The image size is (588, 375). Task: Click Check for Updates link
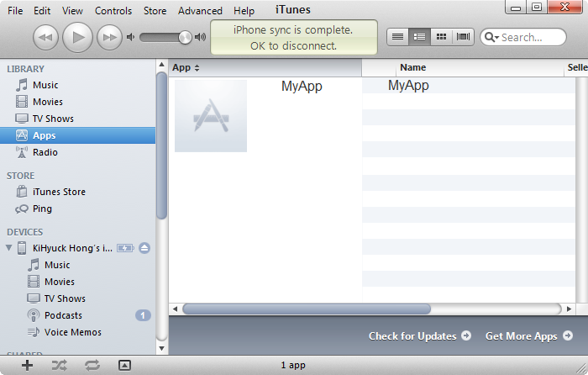coord(420,336)
